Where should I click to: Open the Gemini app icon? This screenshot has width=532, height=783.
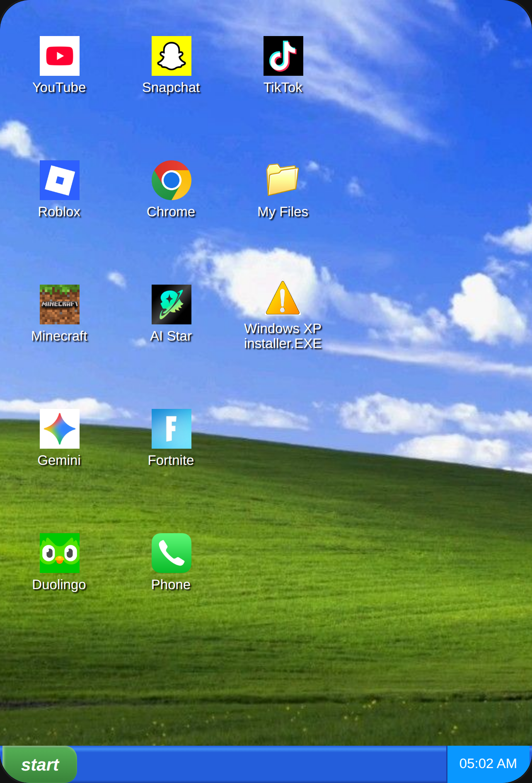60,429
